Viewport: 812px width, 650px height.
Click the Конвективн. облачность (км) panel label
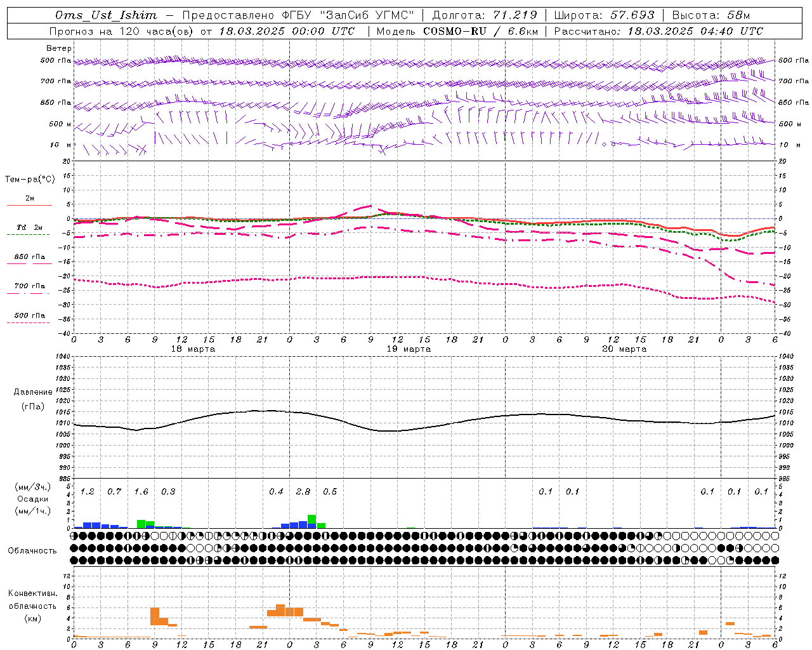point(32,606)
